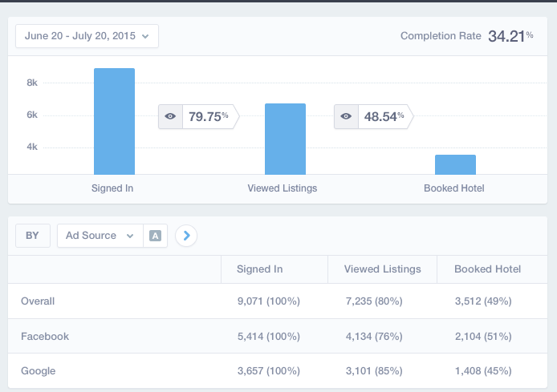The height and width of the screenshot is (392, 557).
Task: Click the Booked Hotel bar in chart
Action: [455, 165]
